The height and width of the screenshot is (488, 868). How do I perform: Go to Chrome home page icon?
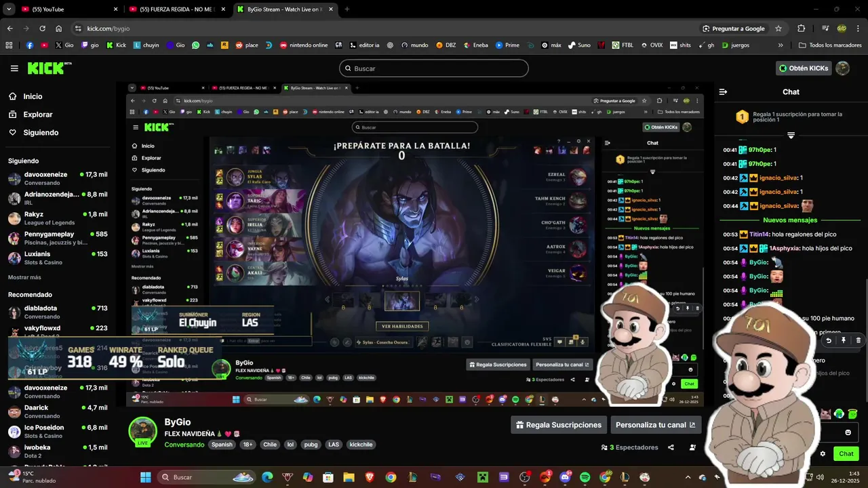coord(59,28)
